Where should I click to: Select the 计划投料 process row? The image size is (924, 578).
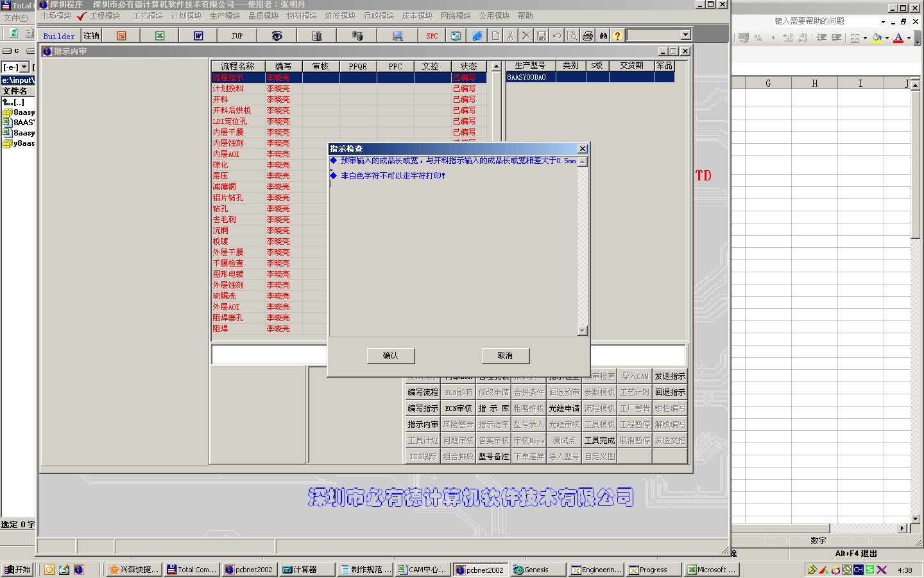coord(349,89)
